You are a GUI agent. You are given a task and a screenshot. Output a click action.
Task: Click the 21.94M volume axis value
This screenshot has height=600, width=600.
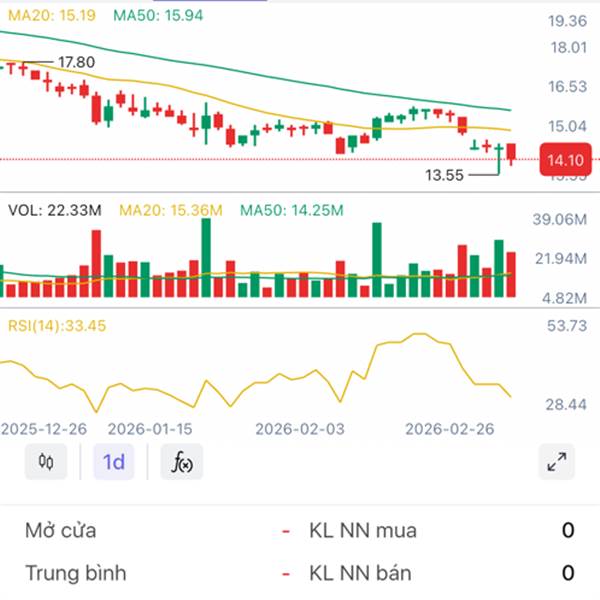[x=561, y=259]
